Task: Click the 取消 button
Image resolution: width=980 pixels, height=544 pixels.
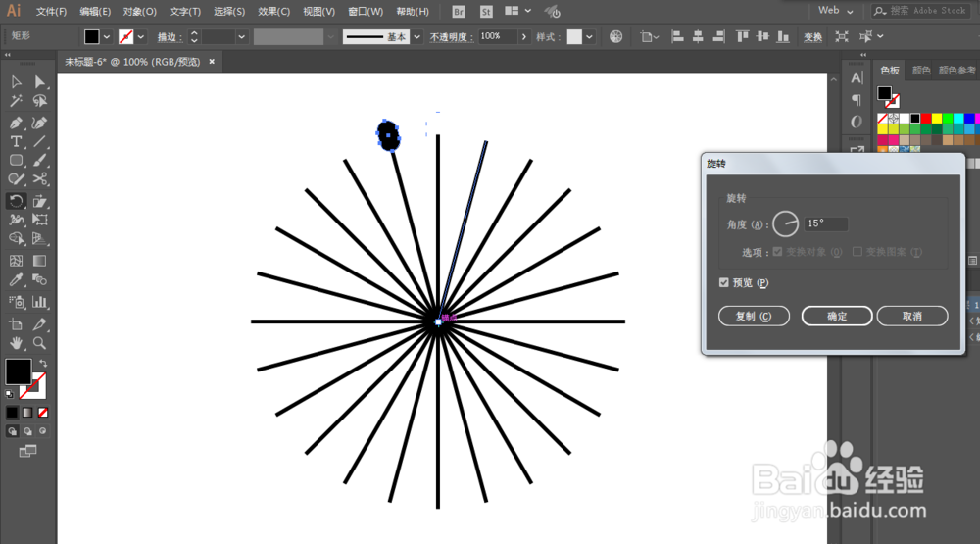Action: [x=911, y=316]
